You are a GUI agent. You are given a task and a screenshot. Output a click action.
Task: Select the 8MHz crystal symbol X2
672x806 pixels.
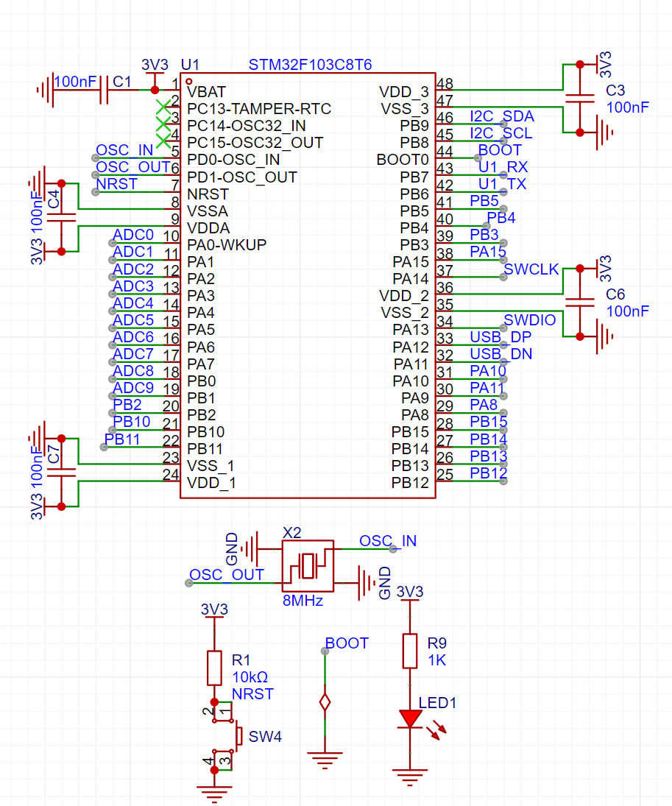308,565
